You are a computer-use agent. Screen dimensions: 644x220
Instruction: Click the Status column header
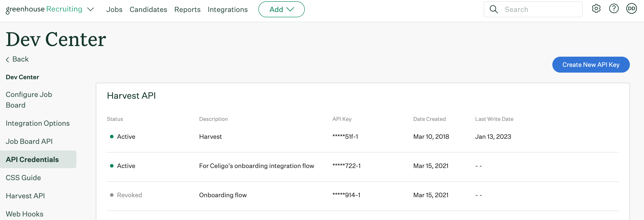[x=115, y=119]
